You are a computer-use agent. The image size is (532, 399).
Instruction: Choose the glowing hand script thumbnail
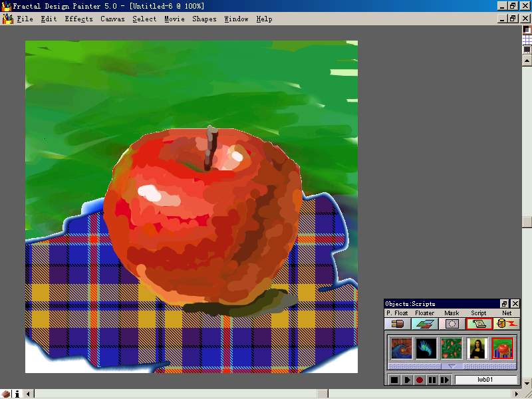point(426,348)
